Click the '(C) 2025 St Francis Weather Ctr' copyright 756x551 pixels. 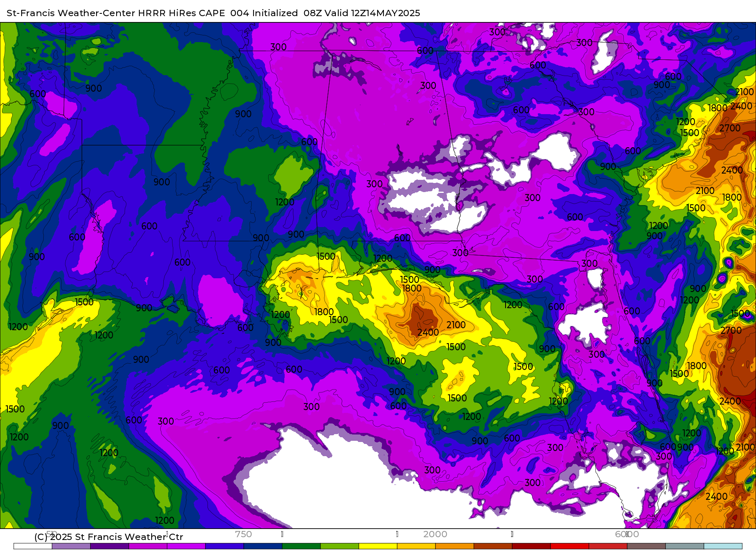pyautogui.click(x=109, y=537)
